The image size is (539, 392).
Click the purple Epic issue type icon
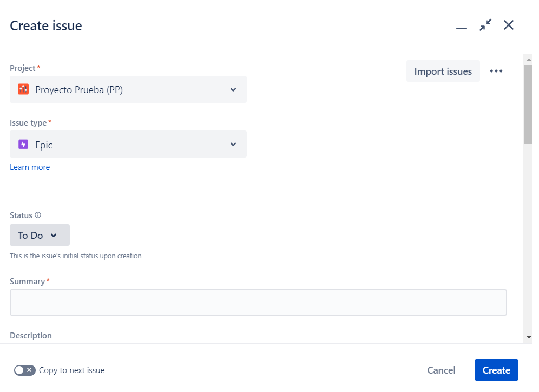(x=23, y=145)
